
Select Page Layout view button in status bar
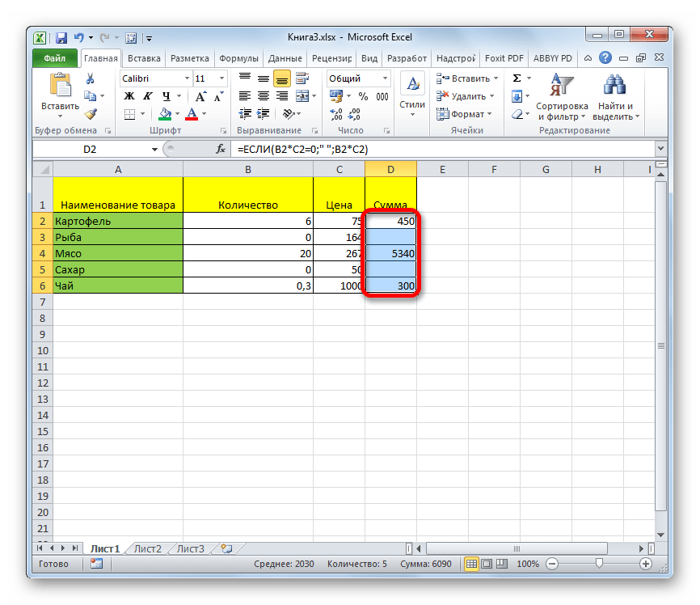(x=487, y=564)
